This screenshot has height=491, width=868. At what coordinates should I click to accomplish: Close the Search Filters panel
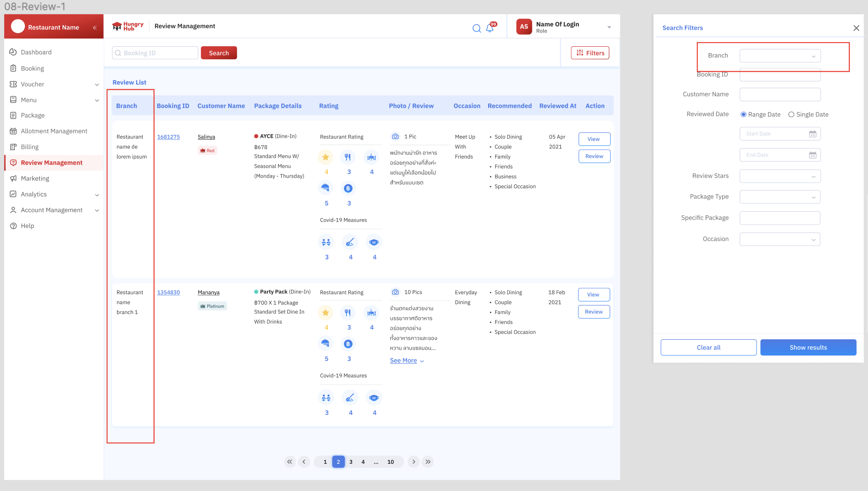pos(856,28)
